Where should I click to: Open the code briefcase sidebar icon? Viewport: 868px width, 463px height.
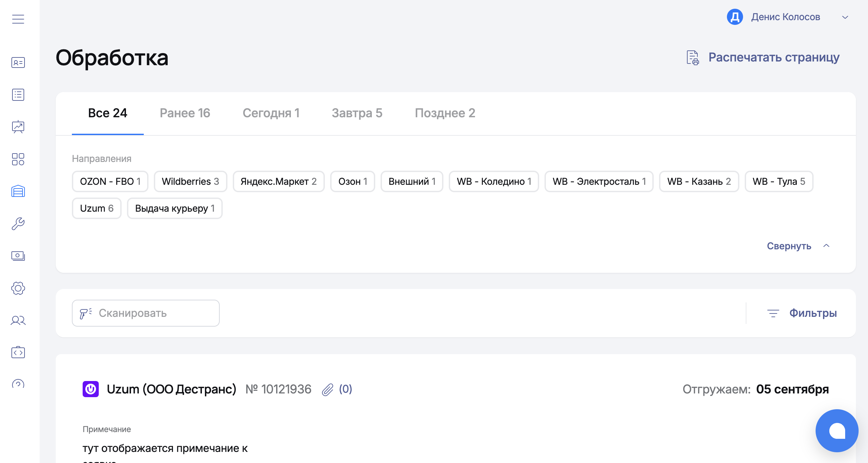[18, 352]
